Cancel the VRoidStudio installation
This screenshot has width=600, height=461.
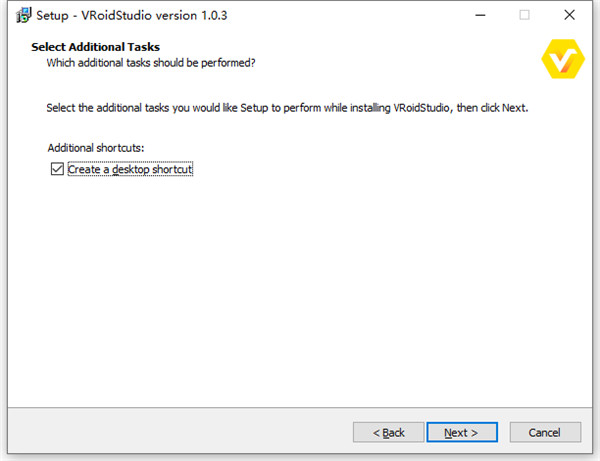[544, 432]
